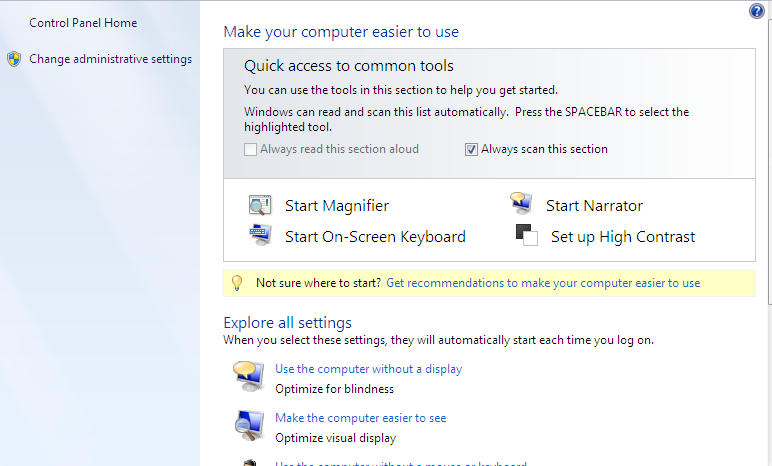This screenshot has width=772, height=466.
Task: Open 'Make the computer easier to see'
Action: point(360,418)
